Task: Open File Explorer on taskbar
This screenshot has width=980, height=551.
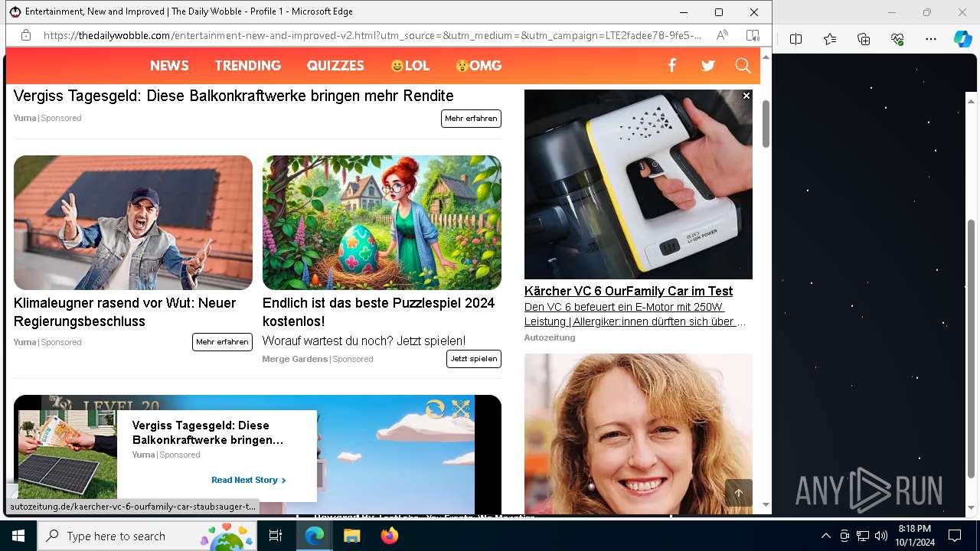Action: 351,536
